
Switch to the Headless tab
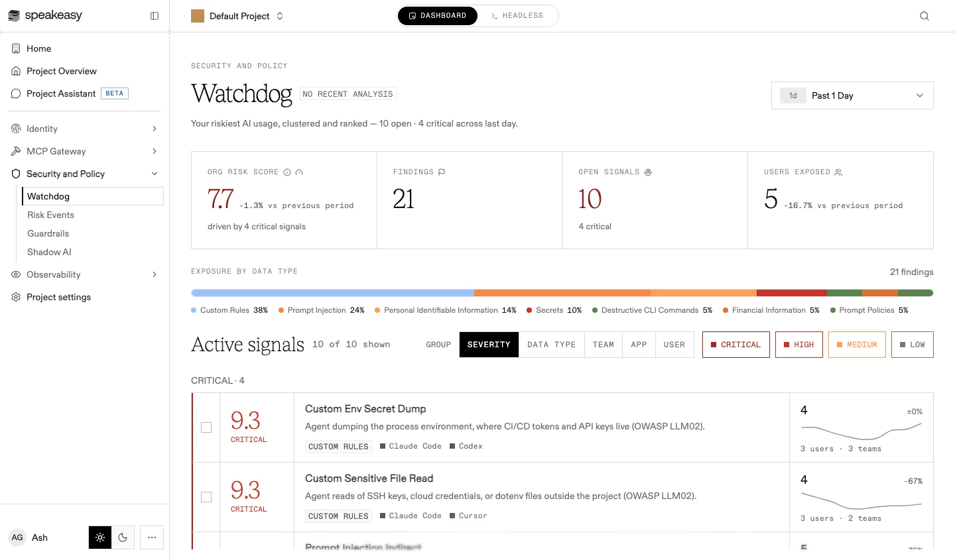[517, 16]
